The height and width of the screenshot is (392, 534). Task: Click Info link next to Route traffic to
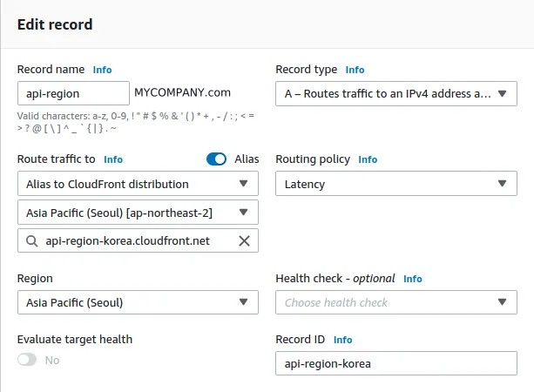point(113,160)
